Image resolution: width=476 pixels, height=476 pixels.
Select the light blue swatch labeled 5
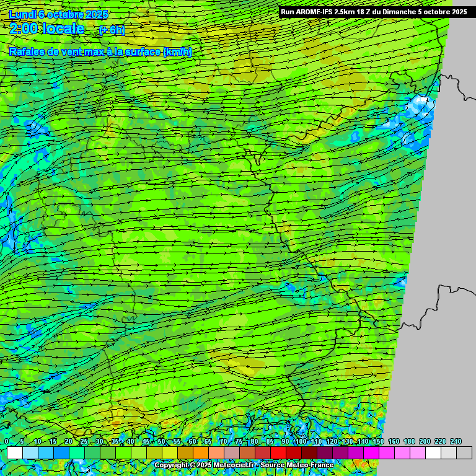tap(30, 453)
